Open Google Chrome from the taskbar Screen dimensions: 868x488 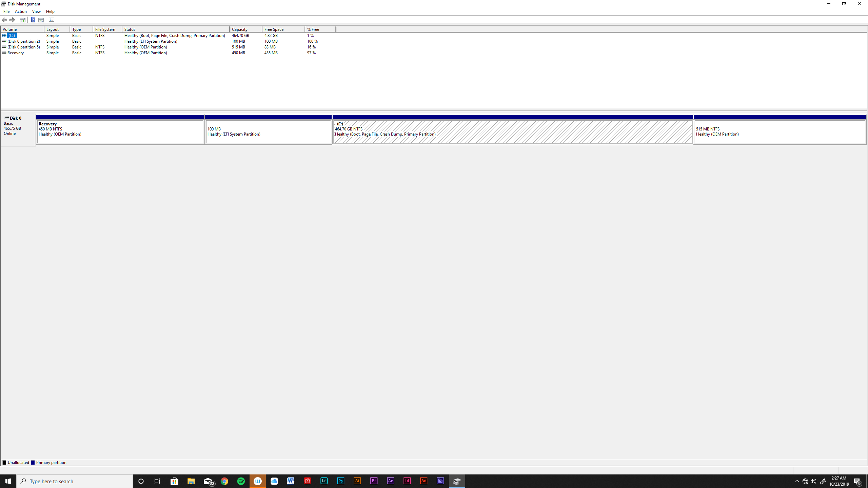pyautogui.click(x=225, y=481)
